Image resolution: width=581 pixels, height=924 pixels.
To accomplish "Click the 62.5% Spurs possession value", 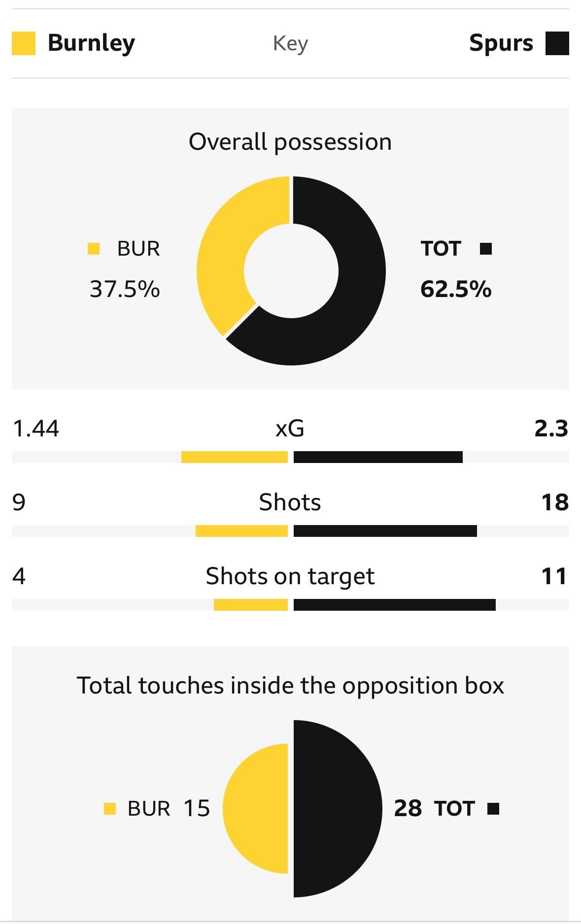I will pos(456,289).
